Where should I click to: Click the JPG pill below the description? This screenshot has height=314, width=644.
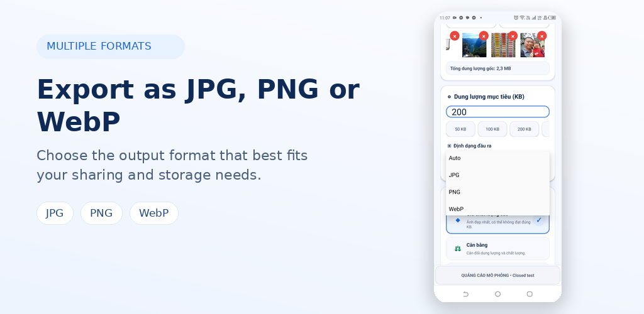click(x=55, y=213)
